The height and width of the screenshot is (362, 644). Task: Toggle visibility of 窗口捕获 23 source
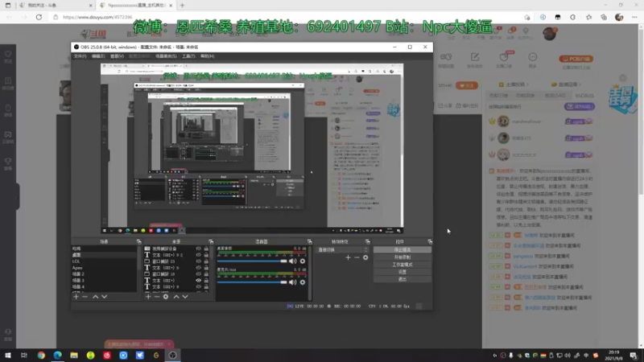pos(198,261)
